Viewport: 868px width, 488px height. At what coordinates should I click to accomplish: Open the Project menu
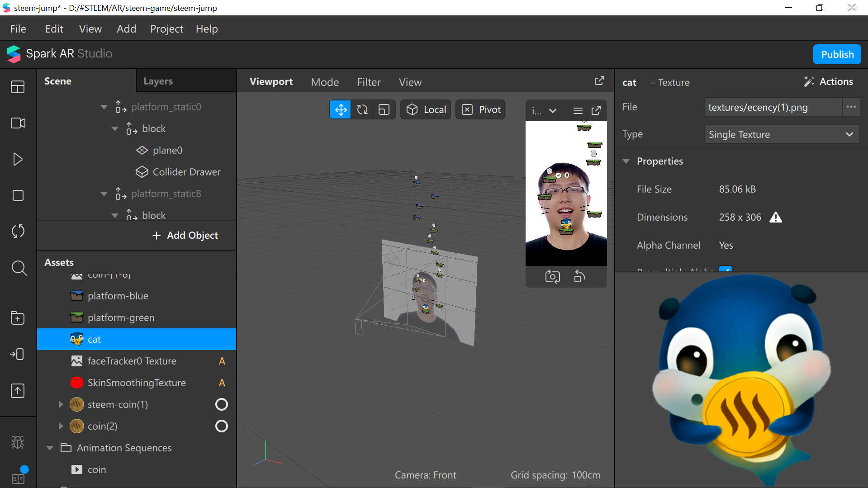tap(166, 29)
